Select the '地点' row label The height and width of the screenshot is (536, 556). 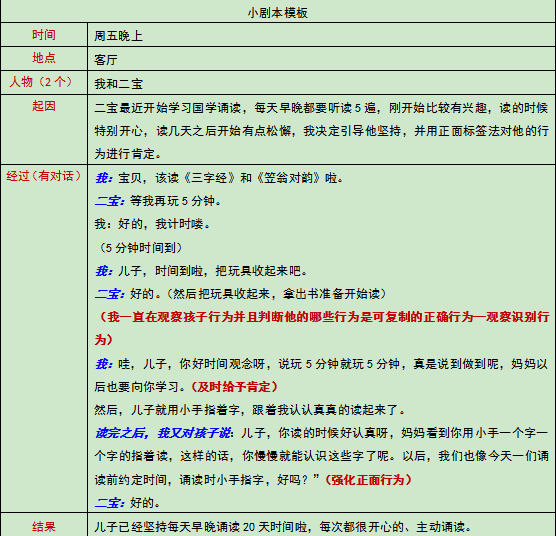(x=44, y=58)
